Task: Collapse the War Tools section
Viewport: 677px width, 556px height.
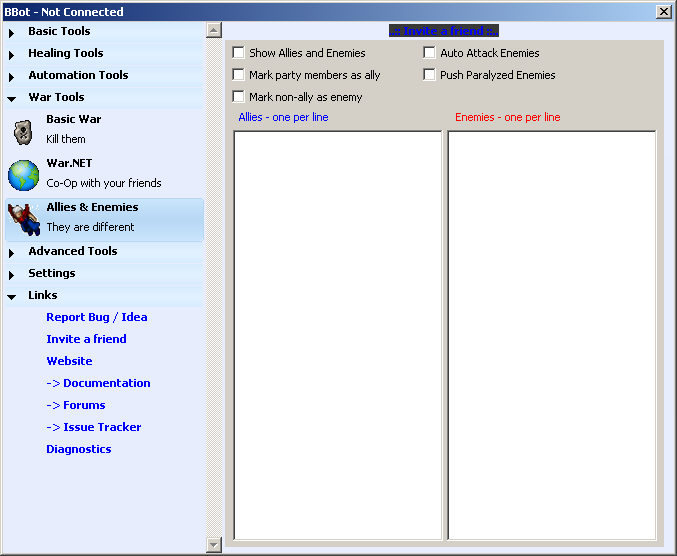Action: [56, 98]
